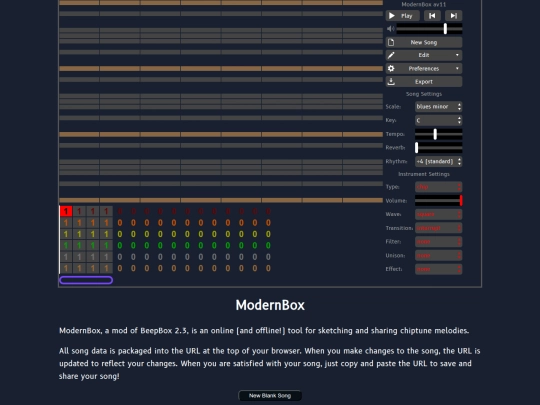Select last bar of the yellow third channel
The image size is (540, 405).
[x=268, y=234]
